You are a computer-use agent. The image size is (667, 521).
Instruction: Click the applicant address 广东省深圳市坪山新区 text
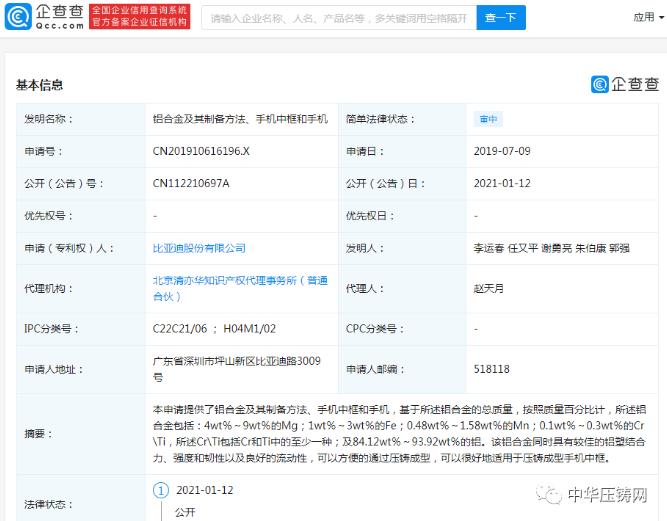click(x=237, y=369)
